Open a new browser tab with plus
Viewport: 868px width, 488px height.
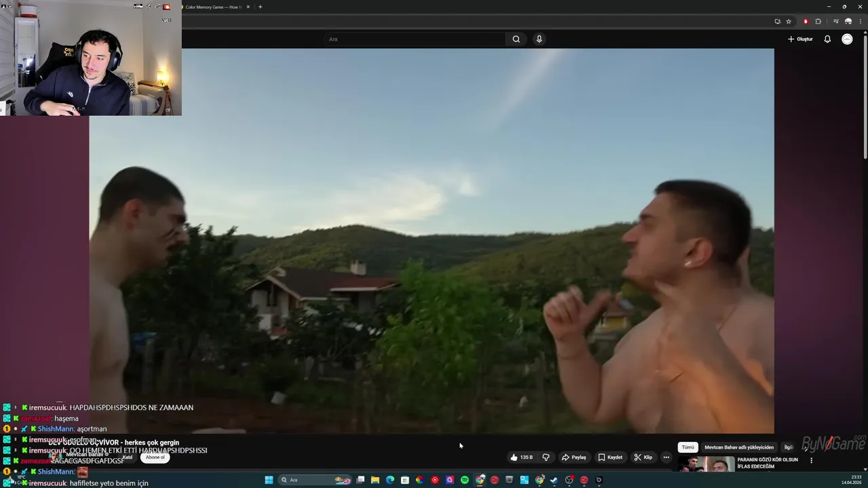pos(260,7)
